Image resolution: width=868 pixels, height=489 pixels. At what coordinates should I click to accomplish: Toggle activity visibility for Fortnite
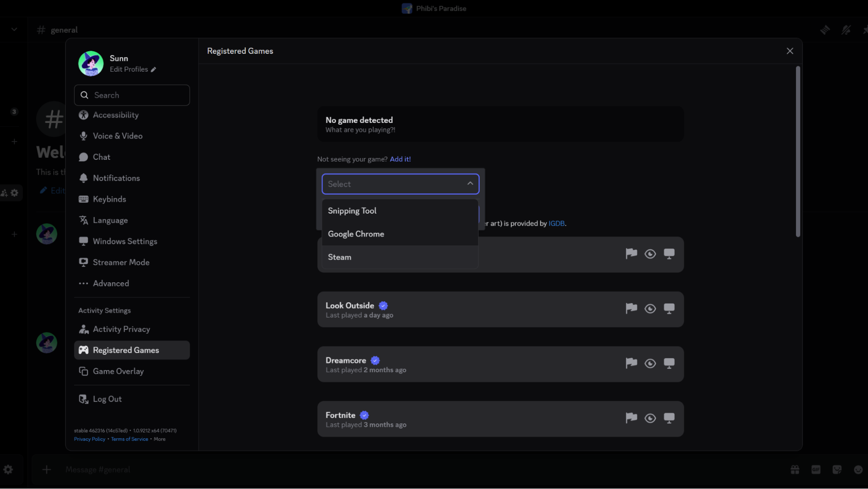650,418
